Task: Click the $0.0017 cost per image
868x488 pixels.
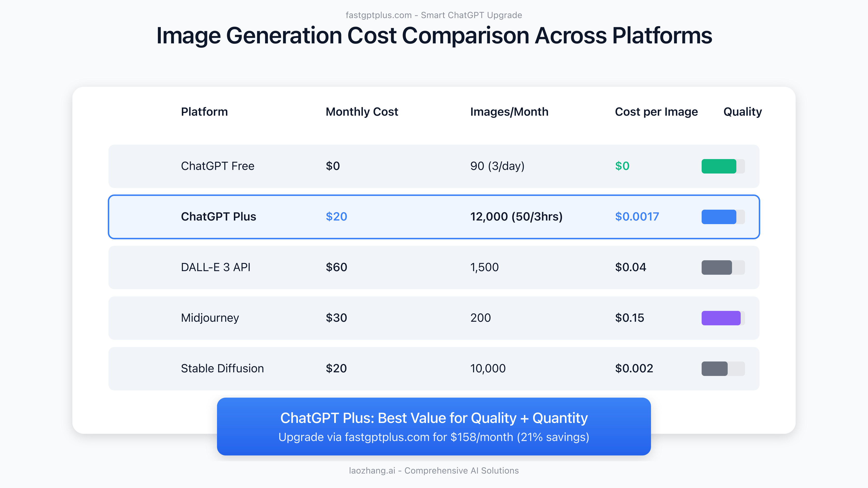Action: 637,217
